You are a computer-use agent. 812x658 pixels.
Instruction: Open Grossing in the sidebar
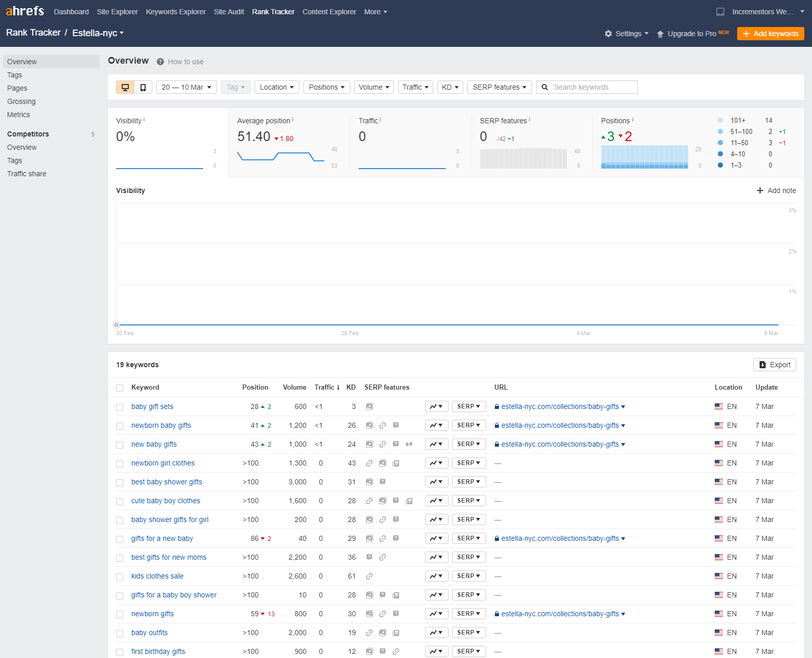21,101
